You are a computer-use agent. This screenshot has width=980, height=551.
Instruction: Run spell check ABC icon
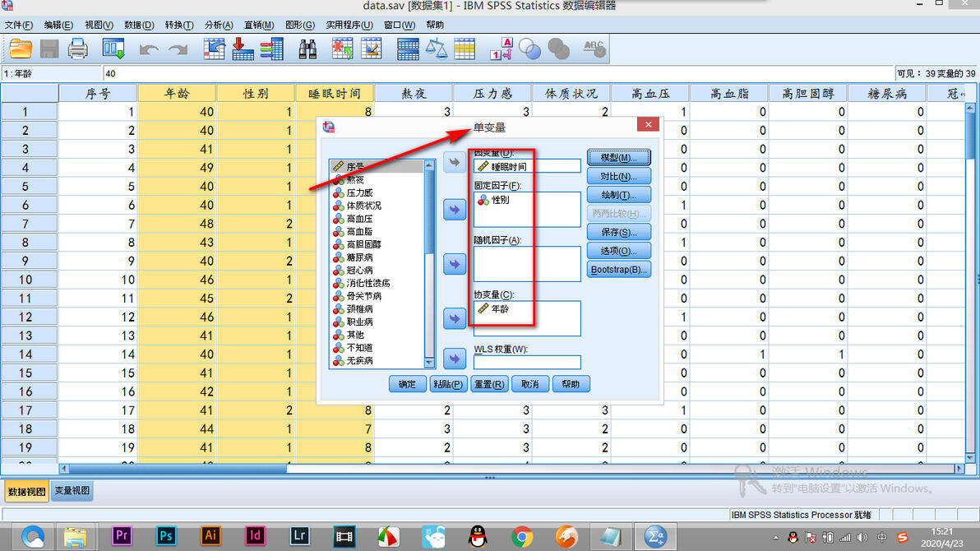[x=594, y=49]
